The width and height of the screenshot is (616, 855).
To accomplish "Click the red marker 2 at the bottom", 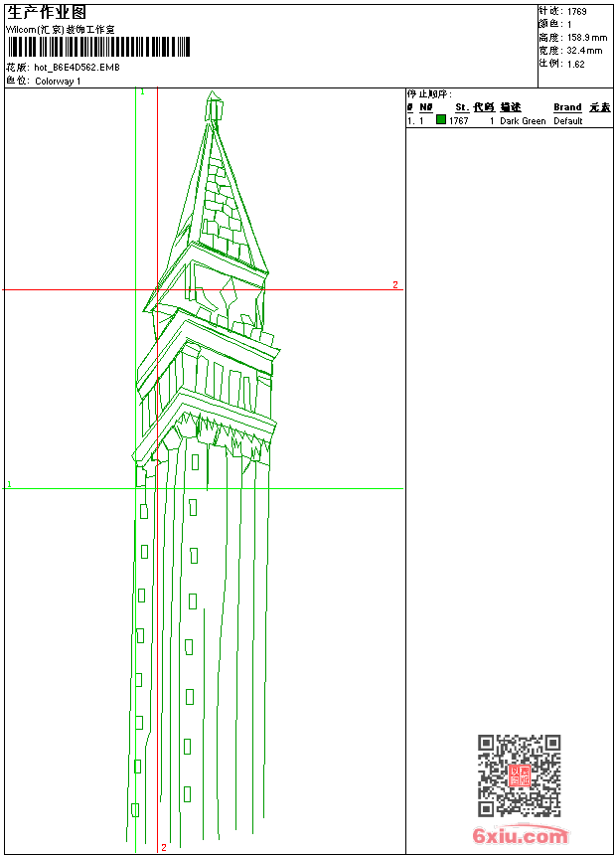I will (164, 848).
